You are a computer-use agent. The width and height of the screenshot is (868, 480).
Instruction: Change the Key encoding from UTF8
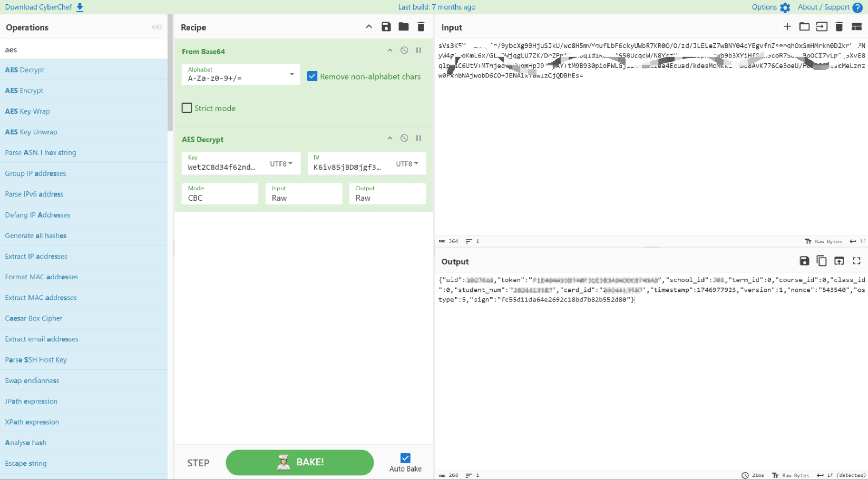pos(280,163)
